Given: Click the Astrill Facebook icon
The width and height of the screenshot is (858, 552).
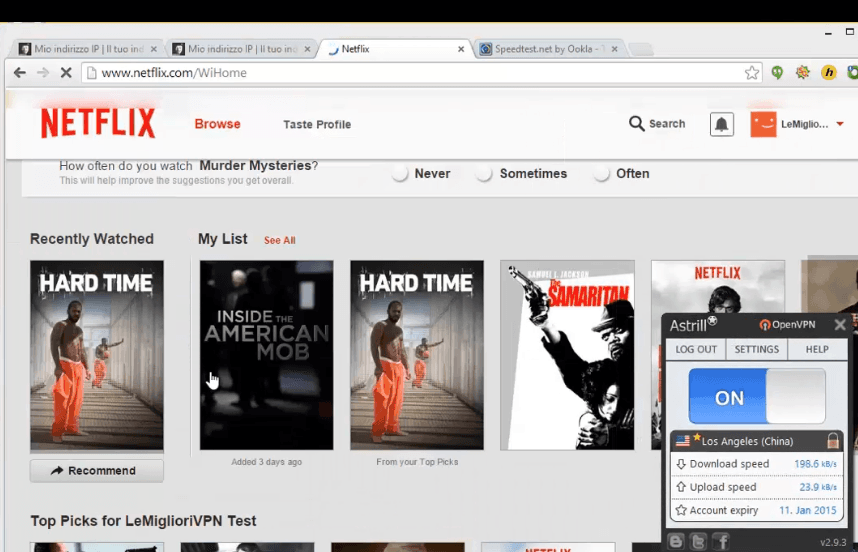Looking at the screenshot, I should (x=722, y=541).
